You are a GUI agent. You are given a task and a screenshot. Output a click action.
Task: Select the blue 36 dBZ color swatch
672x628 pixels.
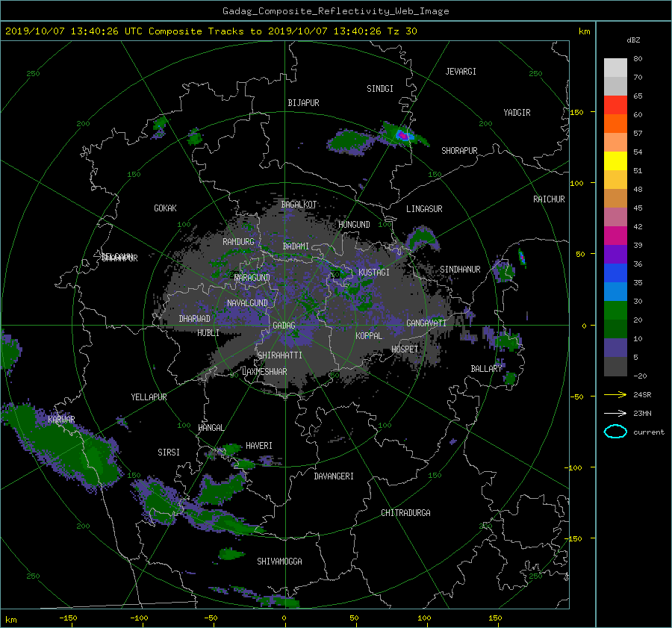[615, 273]
